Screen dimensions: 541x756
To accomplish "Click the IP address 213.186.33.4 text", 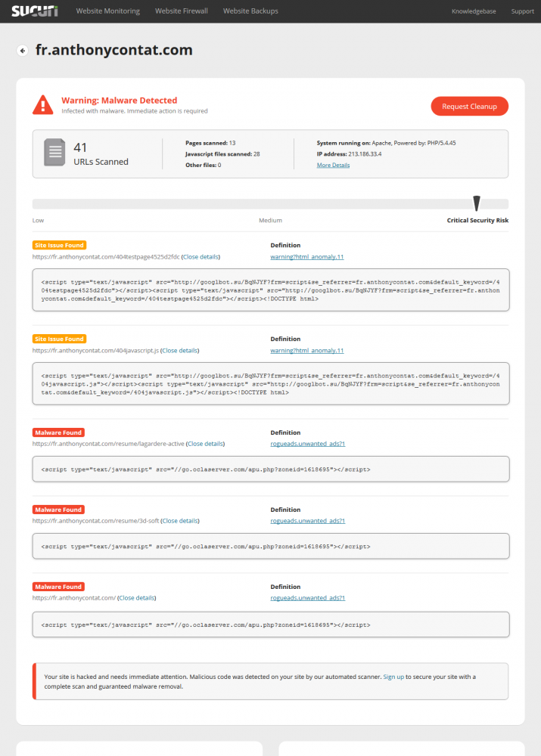I will pos(349,154).
